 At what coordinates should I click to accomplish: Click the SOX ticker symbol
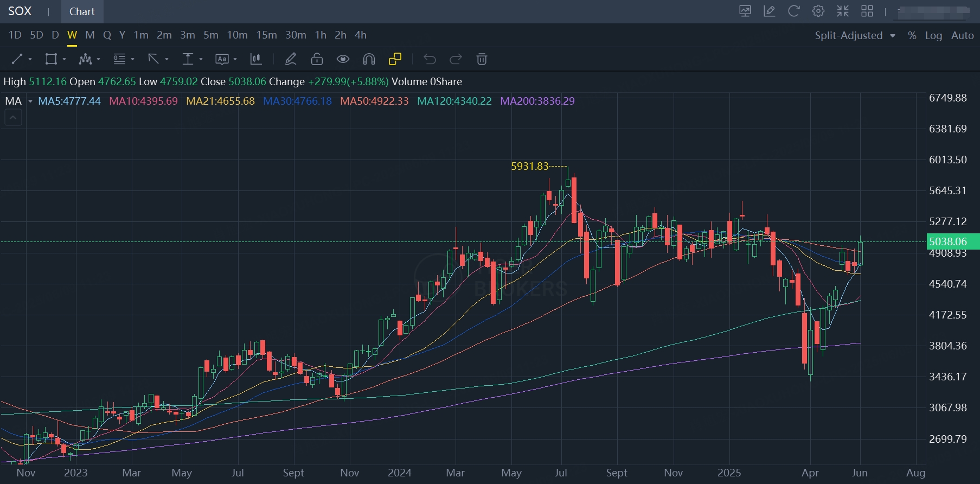pos(20,11)
